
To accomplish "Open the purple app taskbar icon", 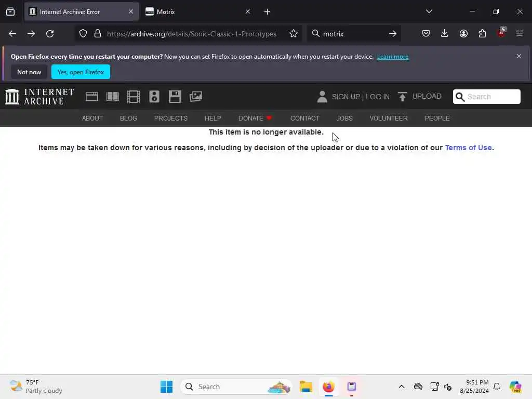I will click(x=352, y=387).
